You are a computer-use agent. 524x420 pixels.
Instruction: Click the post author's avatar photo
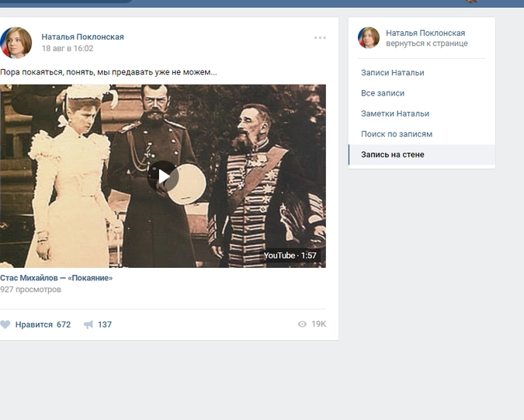point(16,43)
